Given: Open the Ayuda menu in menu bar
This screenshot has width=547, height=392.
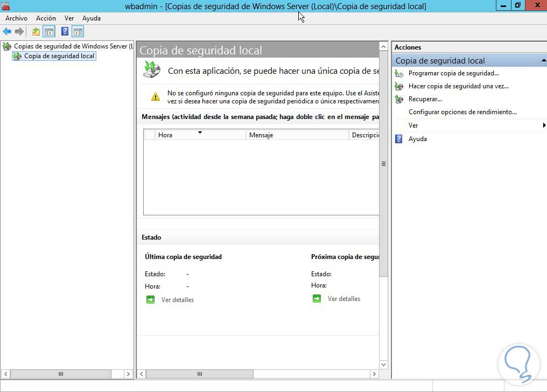Looking at the screenshot, I should click(x=92, y=18).
